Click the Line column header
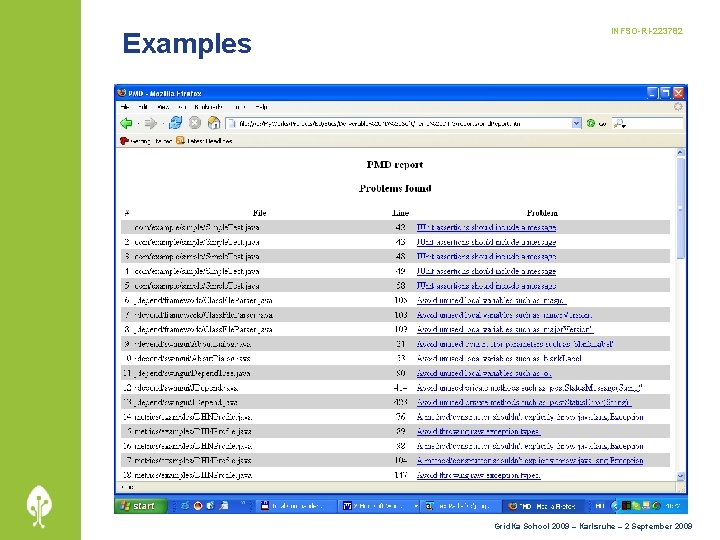The width and height of the screenshot is (720, 540). pyautogui.click(x=400, y=213)
